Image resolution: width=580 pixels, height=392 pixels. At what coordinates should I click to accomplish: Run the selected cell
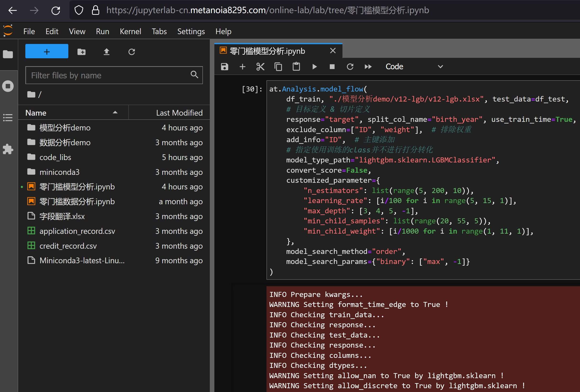(x=314, y=67)
